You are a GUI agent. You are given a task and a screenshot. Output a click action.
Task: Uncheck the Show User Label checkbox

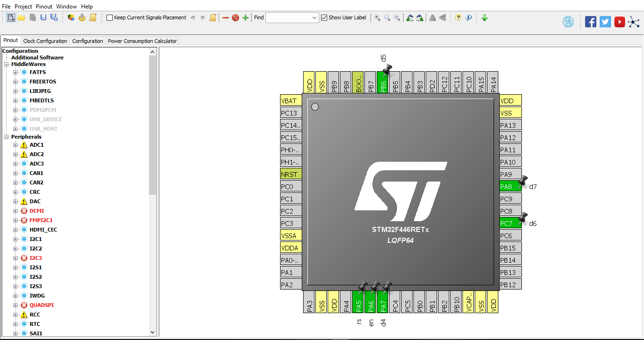(x=324, y=17)
